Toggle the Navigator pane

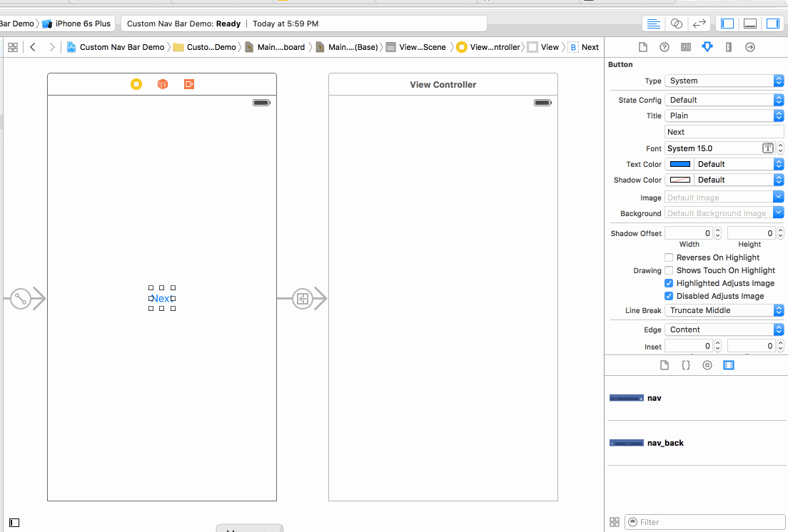point(727,24)
